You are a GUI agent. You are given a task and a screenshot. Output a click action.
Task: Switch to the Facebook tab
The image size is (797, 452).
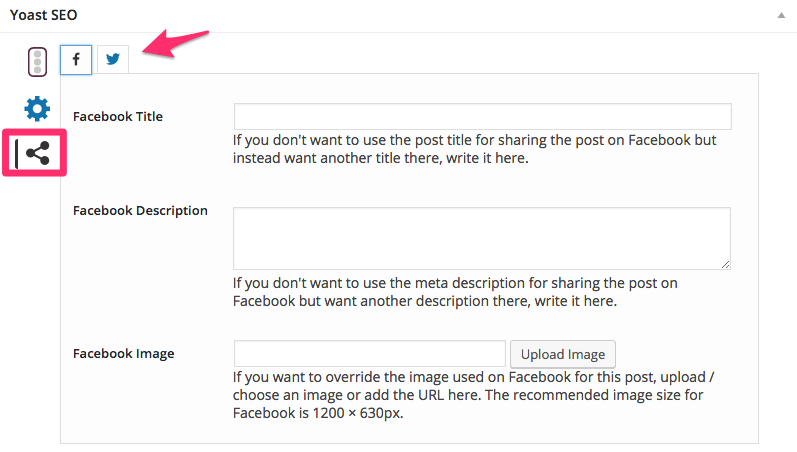[76, 59]
